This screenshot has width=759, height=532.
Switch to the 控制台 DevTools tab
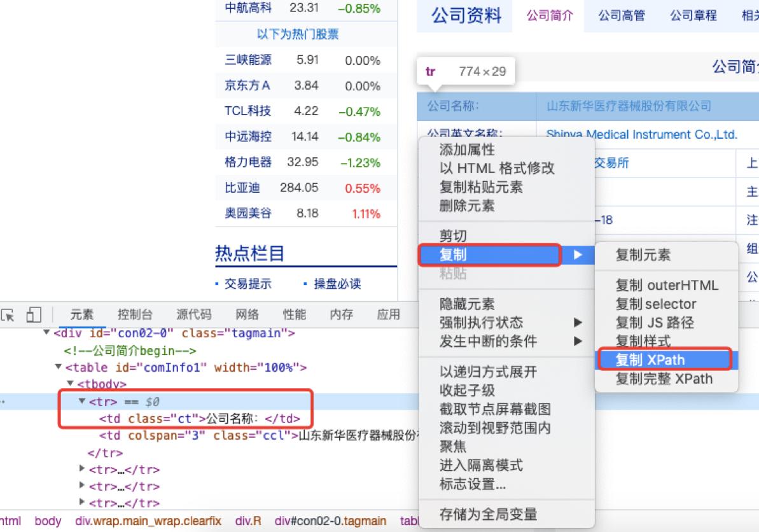[135, 313]
